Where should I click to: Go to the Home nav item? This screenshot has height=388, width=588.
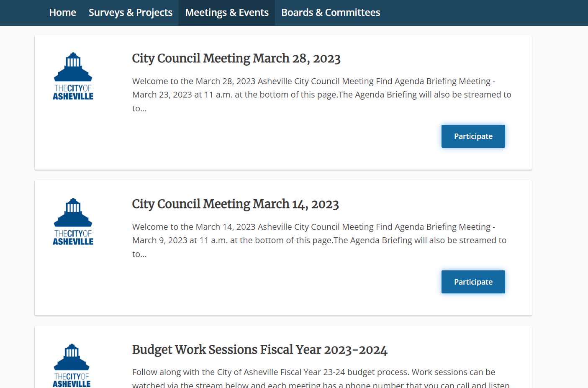(x=62, y=13)
